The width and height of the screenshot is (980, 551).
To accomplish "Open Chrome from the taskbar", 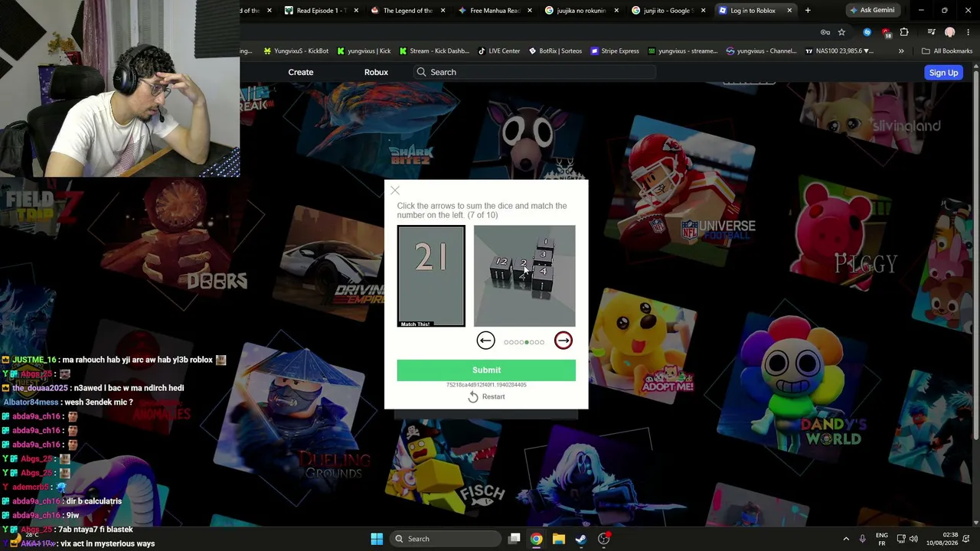I will click(537, 539).
